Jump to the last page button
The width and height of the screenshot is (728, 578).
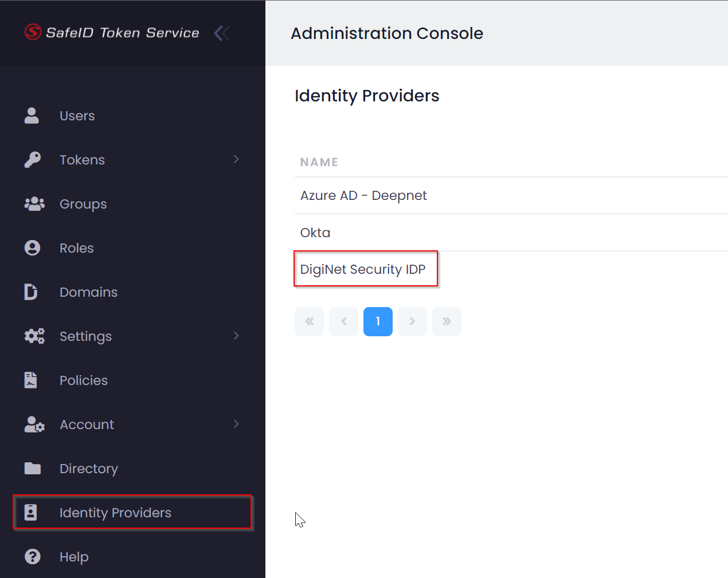[447, 321]
